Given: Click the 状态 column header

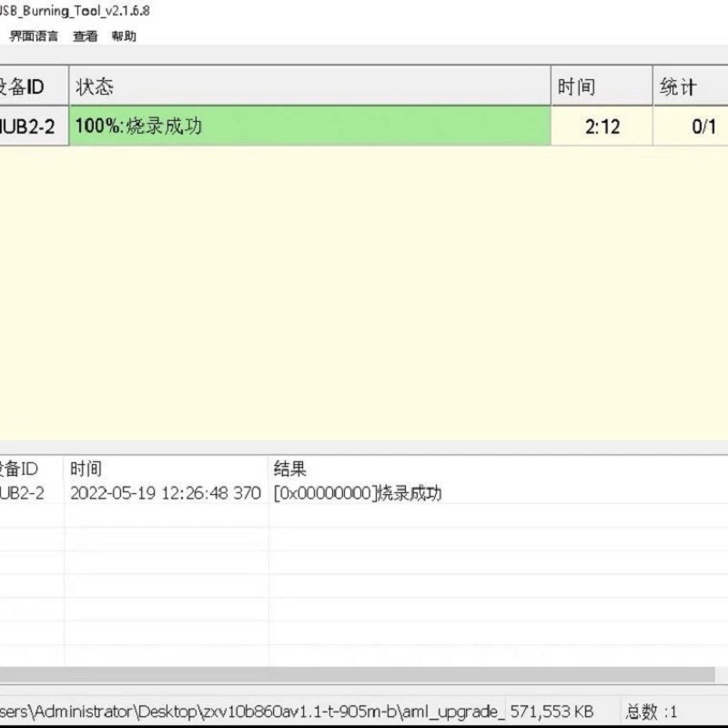Looking at the screenshot, I should (x=309, y=86).
